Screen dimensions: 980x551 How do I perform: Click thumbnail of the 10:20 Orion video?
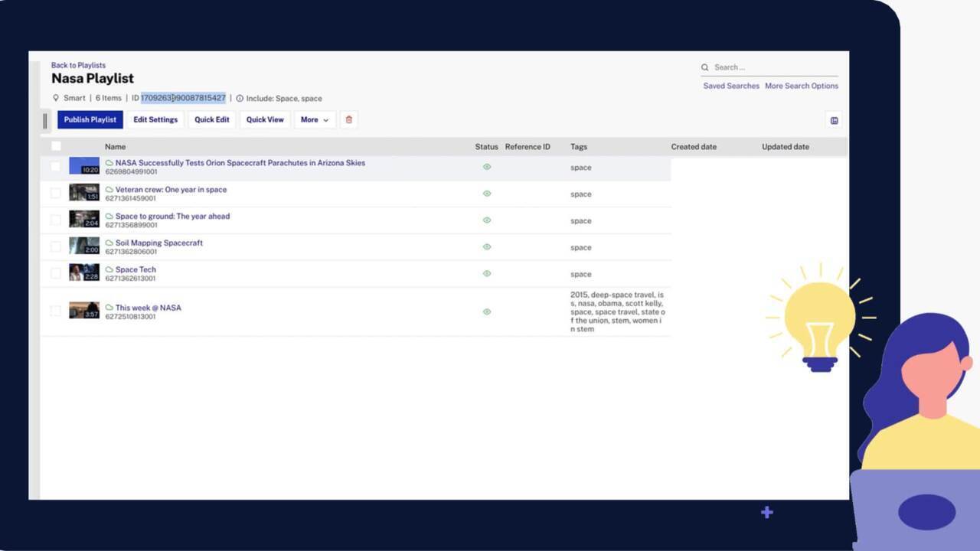84,166
